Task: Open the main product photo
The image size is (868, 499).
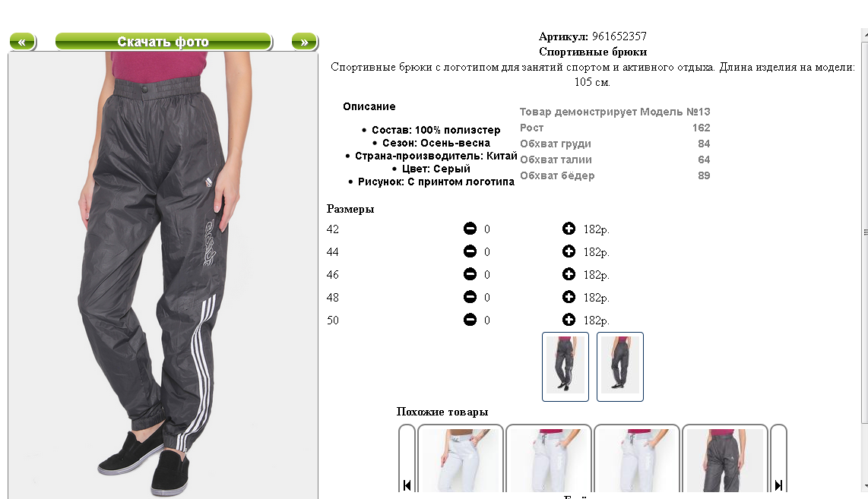Action: pyautogui.click(x=163, y=275)
